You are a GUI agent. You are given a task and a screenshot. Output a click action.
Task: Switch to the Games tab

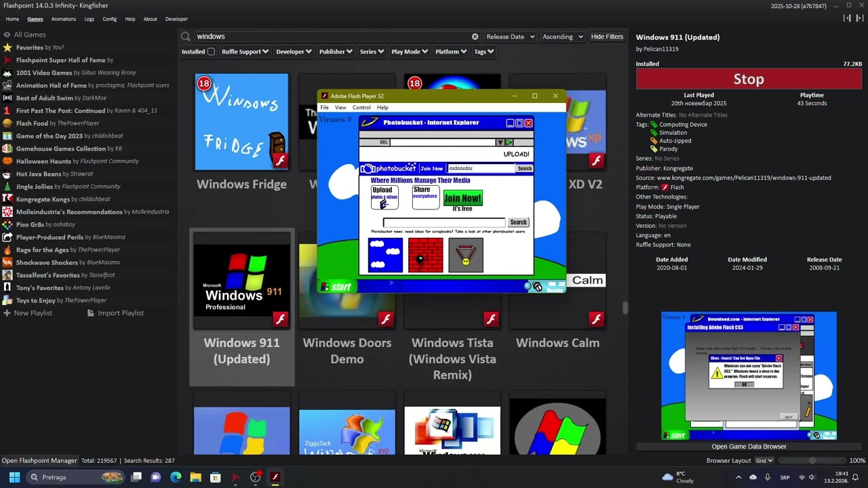(35, 19)
